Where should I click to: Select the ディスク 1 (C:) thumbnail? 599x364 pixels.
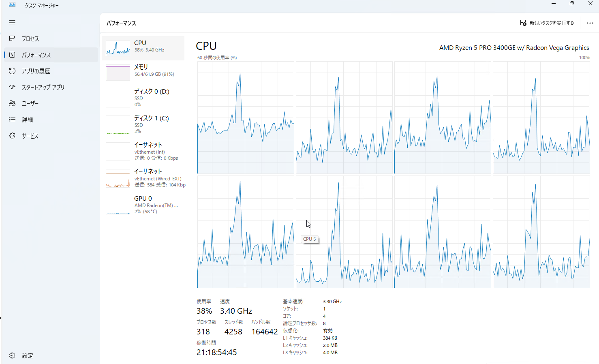[x=118, y=125]
